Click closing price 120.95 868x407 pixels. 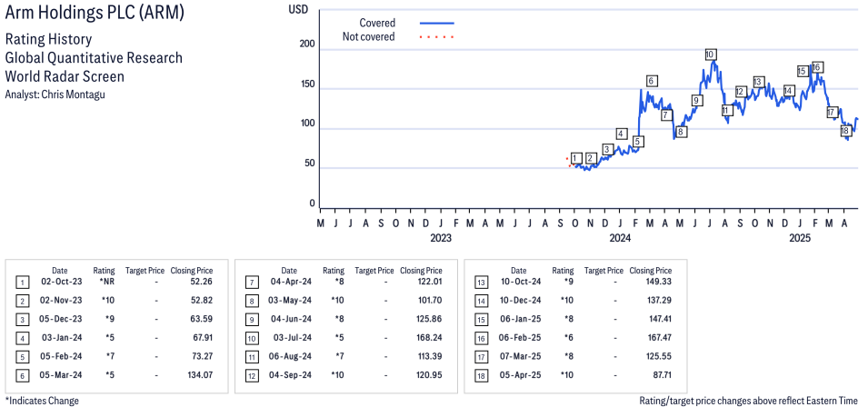pyautogui.click(x=429, y=375)
